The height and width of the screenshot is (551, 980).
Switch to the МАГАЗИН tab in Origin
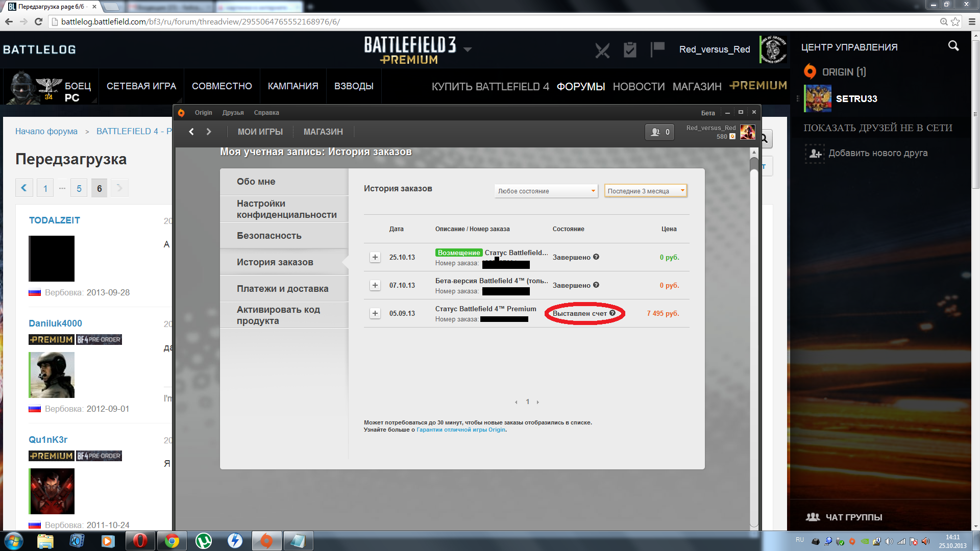[x=323, y=132]
